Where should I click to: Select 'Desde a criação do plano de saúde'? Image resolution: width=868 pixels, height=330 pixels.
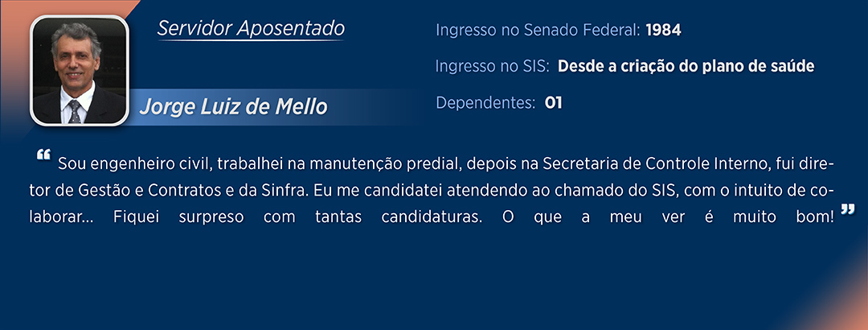click(x=686, y=66)
